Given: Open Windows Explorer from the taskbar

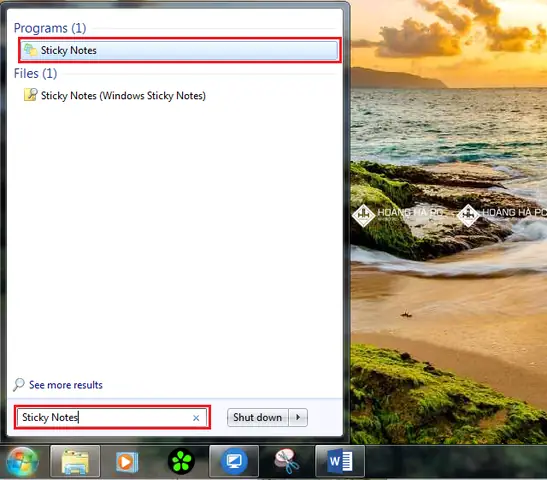Looking at the screenshot, I should [75, 462].
